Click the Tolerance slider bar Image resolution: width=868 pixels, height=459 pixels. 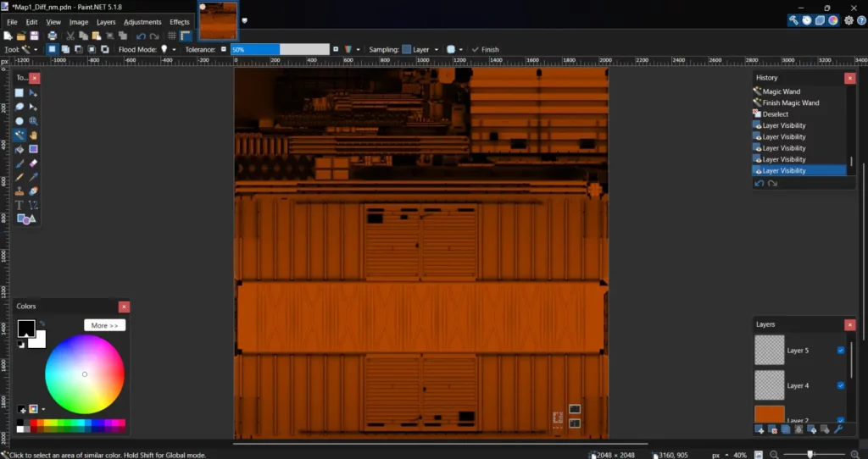tap(280, 50)
